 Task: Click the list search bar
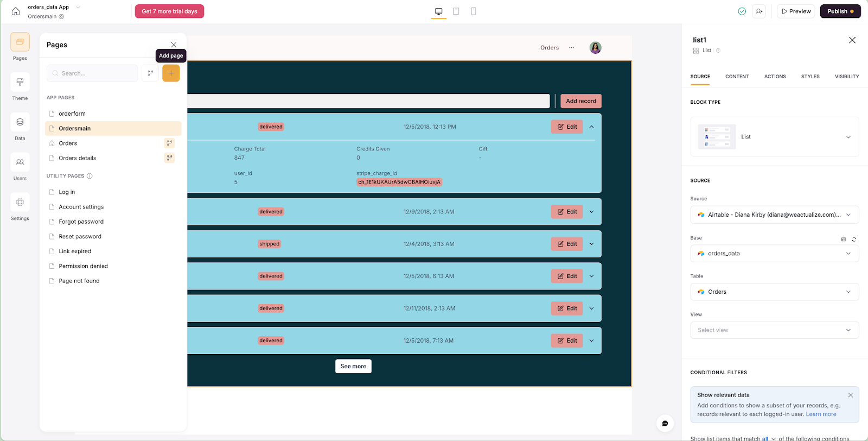click(369, 101)
